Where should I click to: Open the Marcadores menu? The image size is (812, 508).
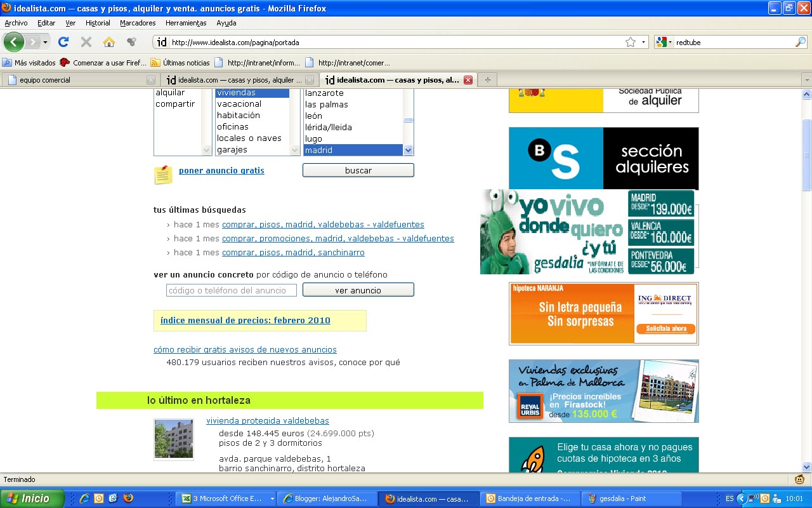138,23
